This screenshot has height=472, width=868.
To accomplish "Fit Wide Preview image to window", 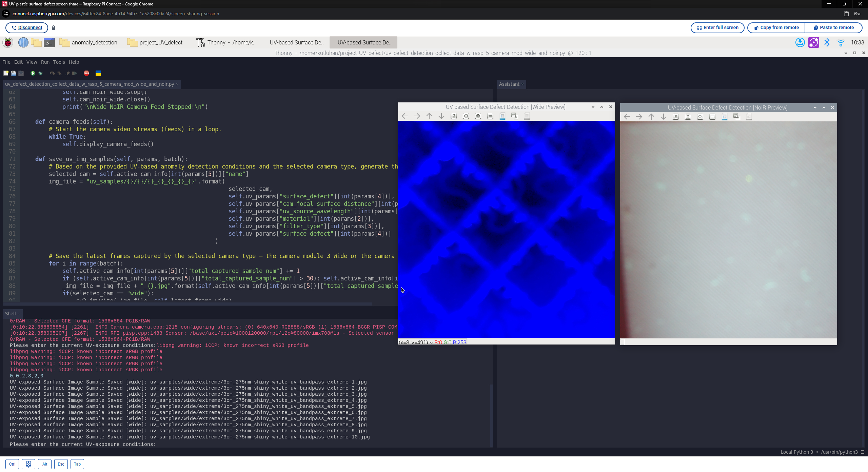I will pos(466,116).
